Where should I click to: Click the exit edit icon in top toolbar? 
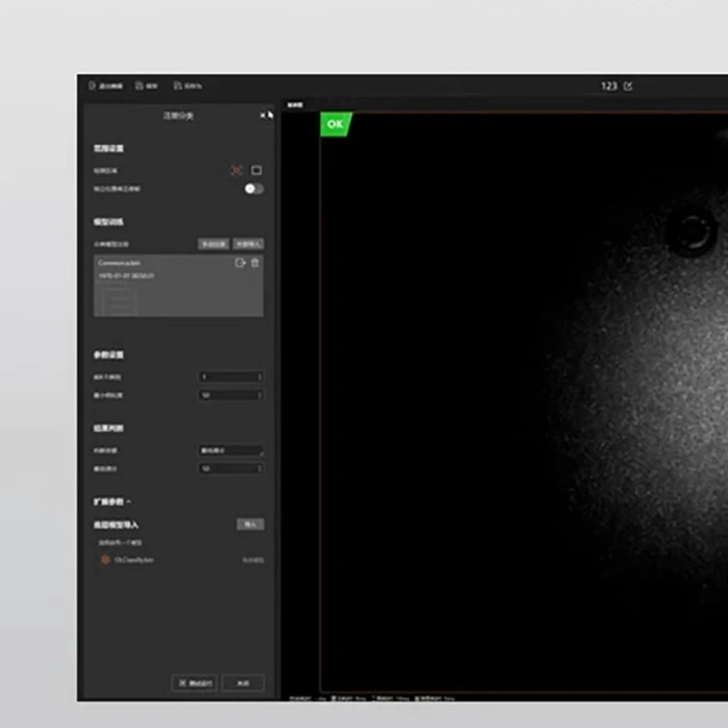[92, 86]
